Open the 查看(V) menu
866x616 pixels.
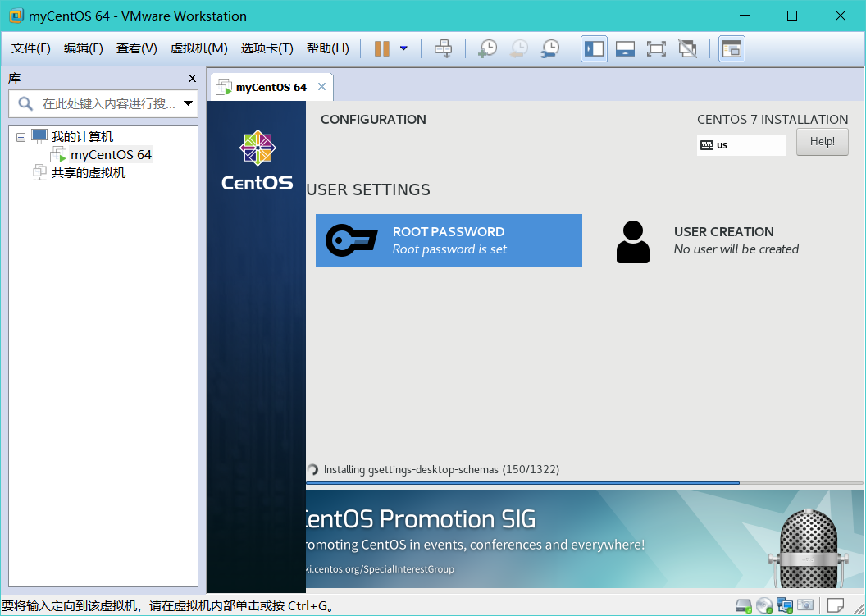tap(136, 48)
